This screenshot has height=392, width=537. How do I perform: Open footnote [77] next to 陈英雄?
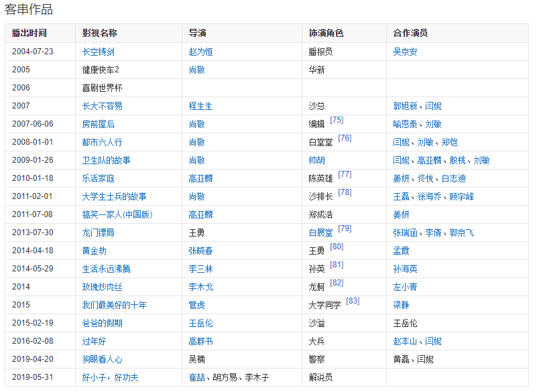click(345, 174)
